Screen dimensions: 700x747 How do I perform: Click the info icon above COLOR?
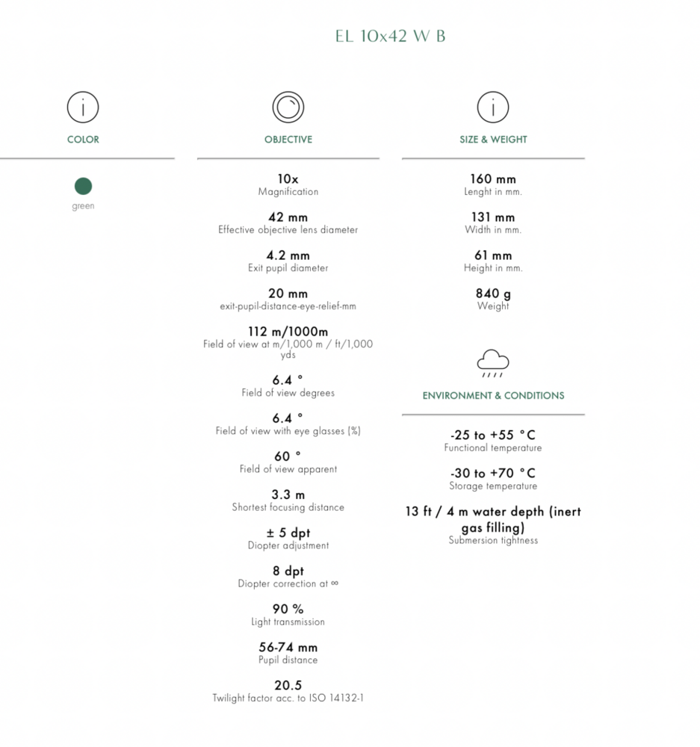[83, 108]
